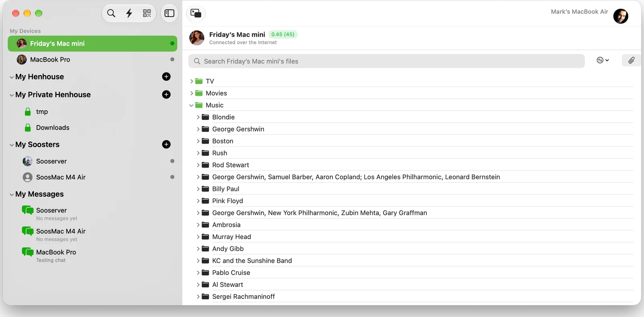644x317 pixels.
Task: Open the tmp locked folder
Action: pos(42,111)
